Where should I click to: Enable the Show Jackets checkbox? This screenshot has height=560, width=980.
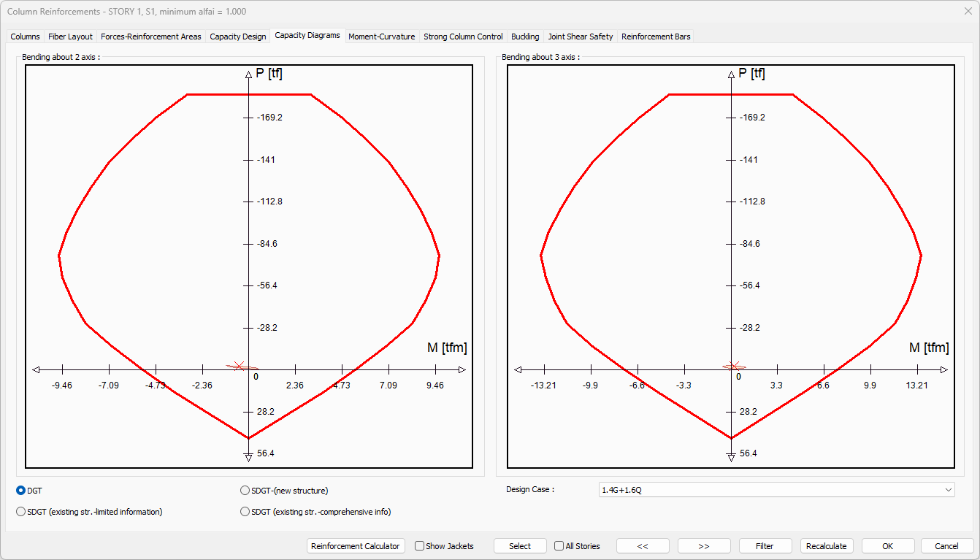pyautogui.click(x=420, y=546)
